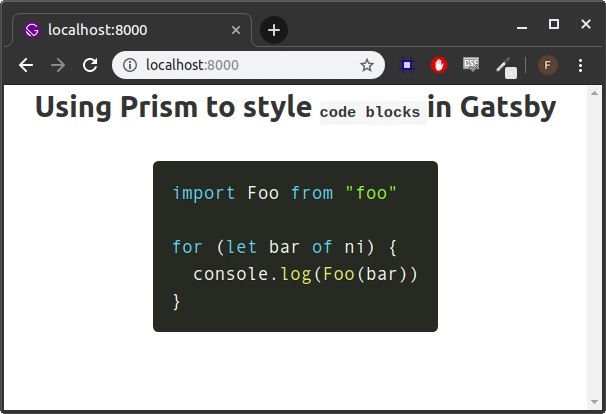Maximize the browser window

[554, 24]
